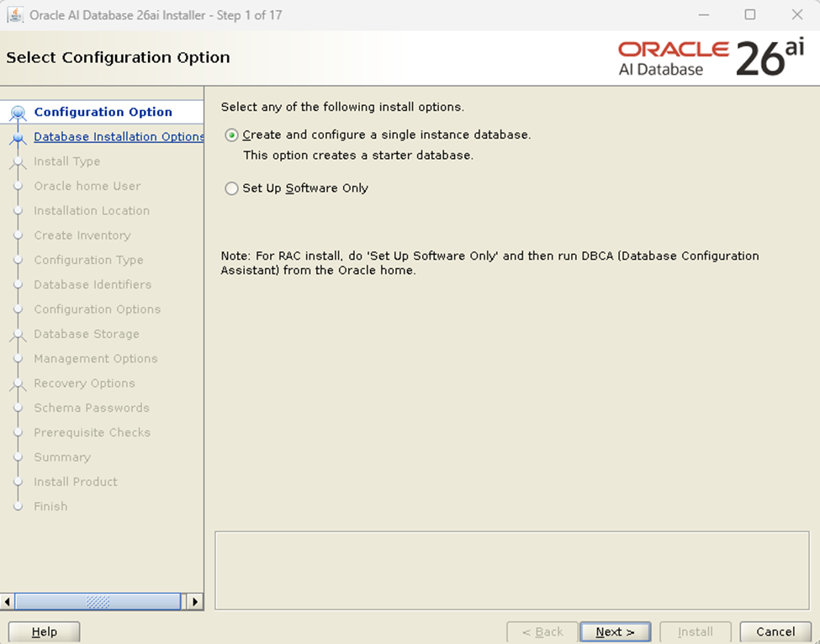This screenshot has width=820, height=644.
Task: Click the Java installer icon in title bar
Action: point(15,15)
